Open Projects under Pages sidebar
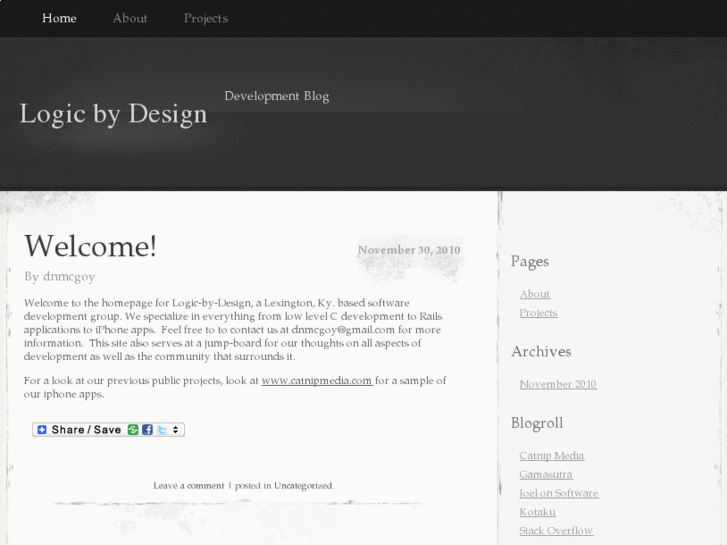 point(538,313)
